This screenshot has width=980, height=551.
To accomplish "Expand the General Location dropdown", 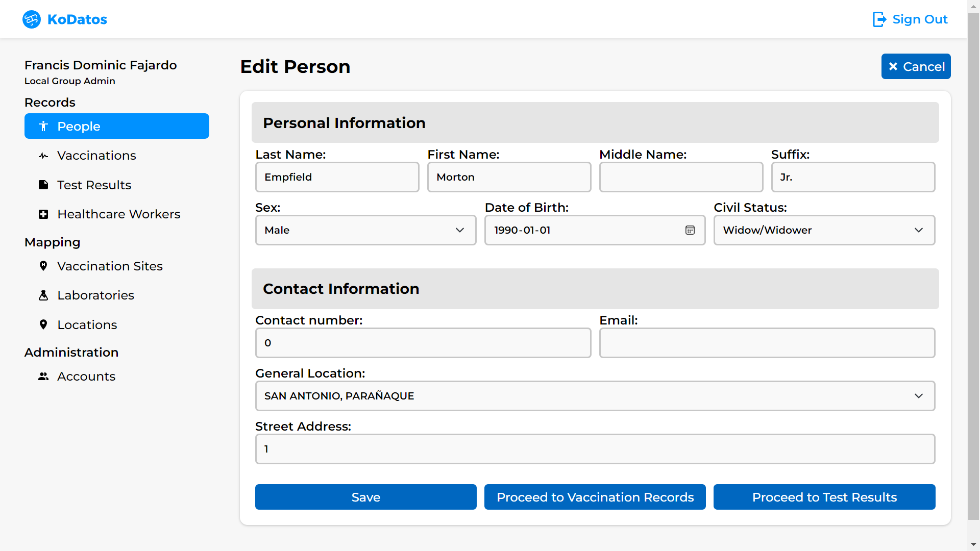I will tap(595, 396).
